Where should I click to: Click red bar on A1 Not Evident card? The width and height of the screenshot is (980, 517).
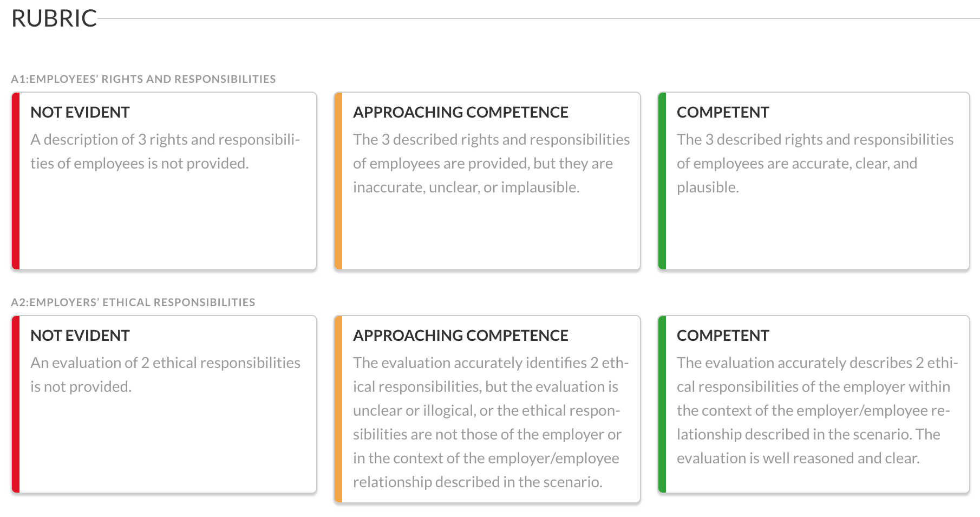(16, 181)
